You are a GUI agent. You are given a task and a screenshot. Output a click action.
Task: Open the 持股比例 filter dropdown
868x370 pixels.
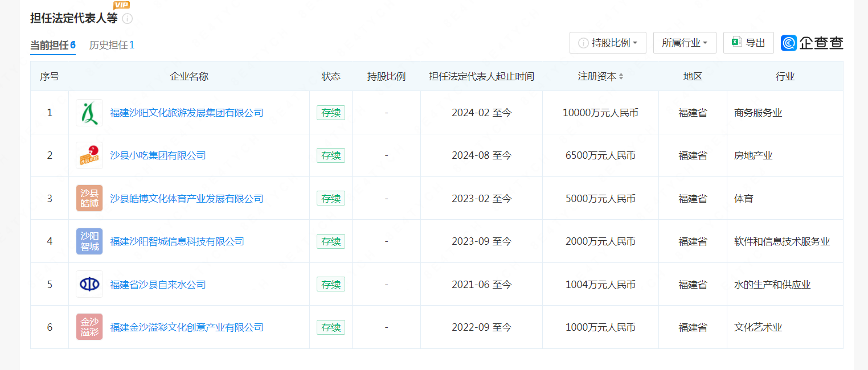608,43
